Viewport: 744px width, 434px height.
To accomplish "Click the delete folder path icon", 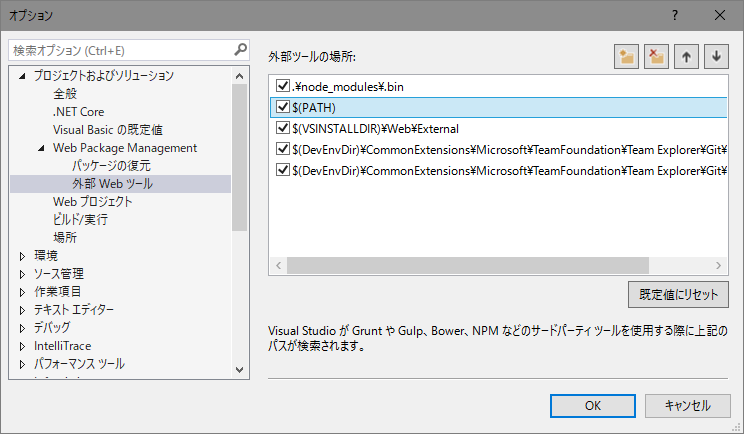I will (656, 57).
